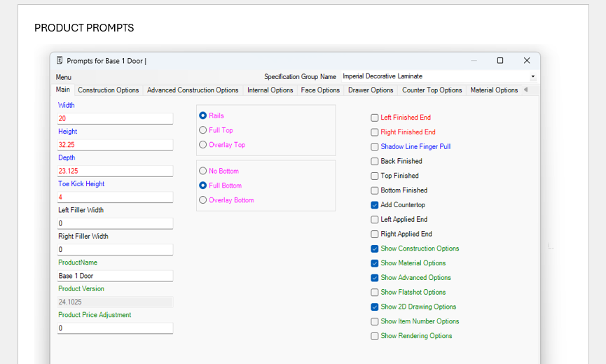Click the tab strip scroll arrow
Screen dimensions: 606x364
[x=525, y=90]
